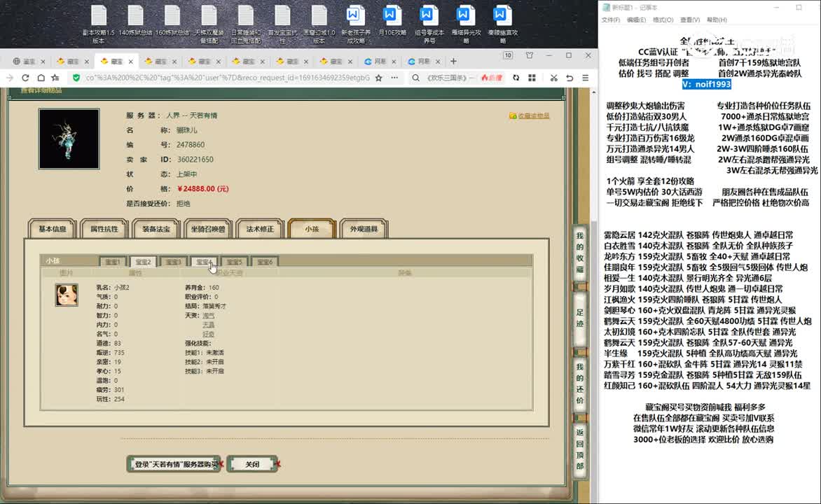Open the 外观道具 tab

click(x=364, y=229)
